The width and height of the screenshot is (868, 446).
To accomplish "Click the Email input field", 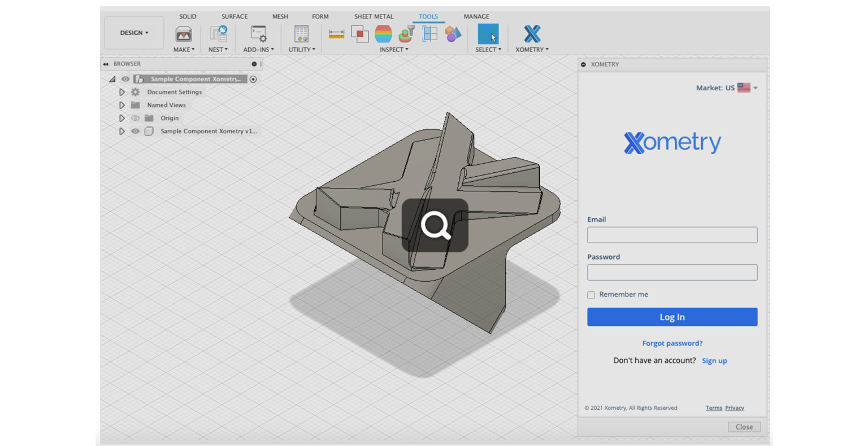I will pyautogui.click(x=672, y=235).
